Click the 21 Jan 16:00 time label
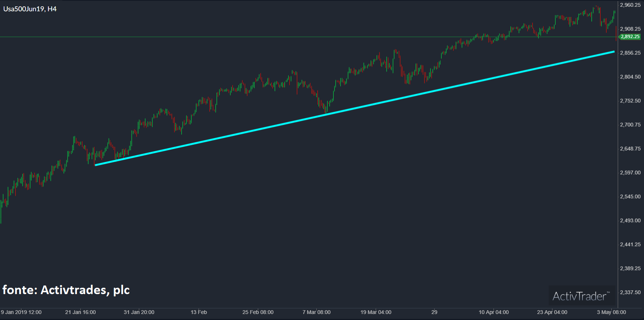The height and width of the screenshot is (320, 644). point(80,312)
